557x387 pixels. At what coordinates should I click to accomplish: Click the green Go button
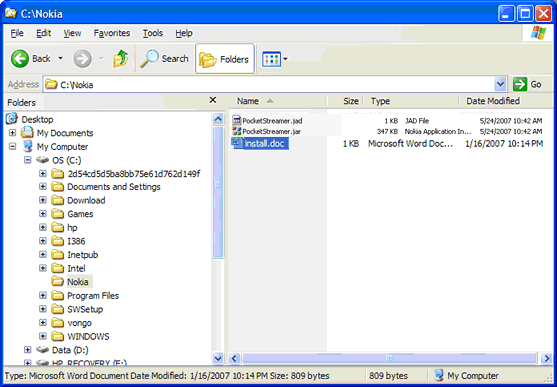click(528, 84)
